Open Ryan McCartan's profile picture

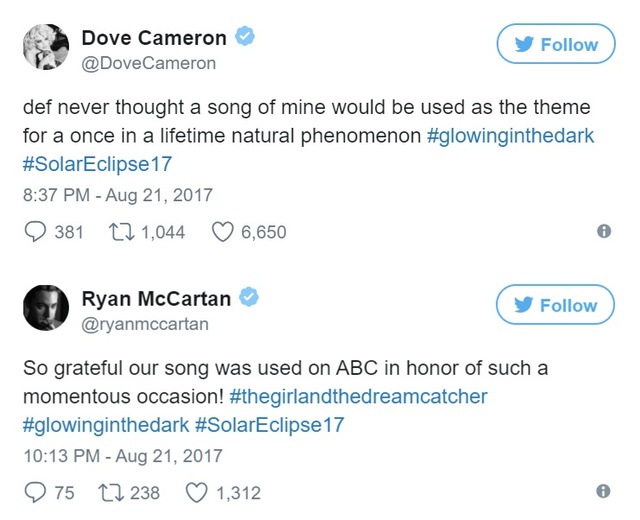pos(45,310)
